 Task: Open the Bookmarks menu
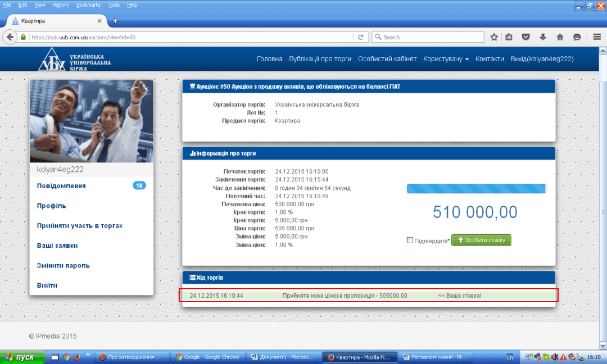pyautogui.click(x=88, y=4)
